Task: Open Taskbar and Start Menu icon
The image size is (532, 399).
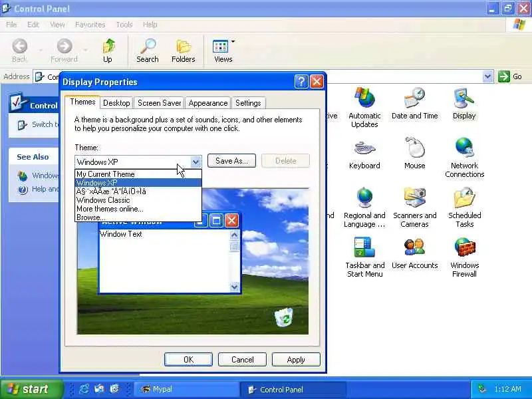Action: tap(364, 257)
